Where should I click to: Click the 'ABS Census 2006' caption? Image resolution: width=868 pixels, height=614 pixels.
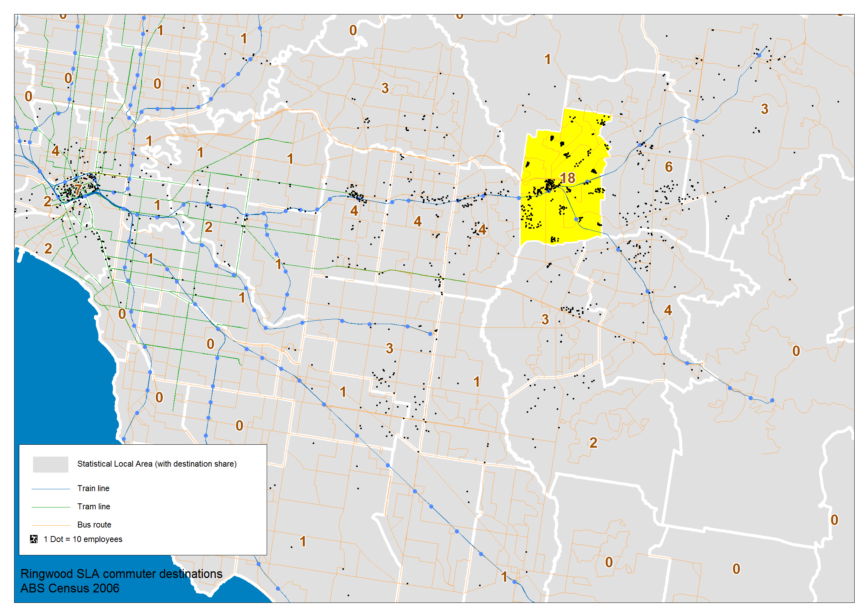pos(69,589)
